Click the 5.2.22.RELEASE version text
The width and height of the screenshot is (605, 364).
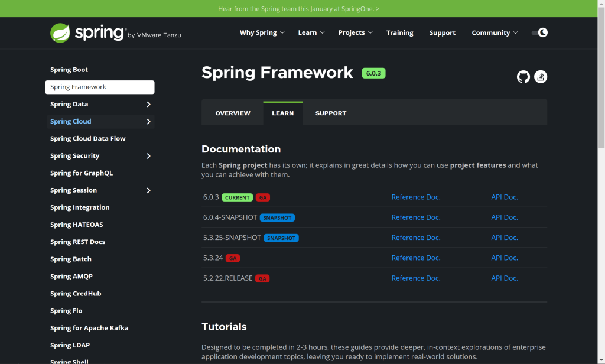[227, 278]
